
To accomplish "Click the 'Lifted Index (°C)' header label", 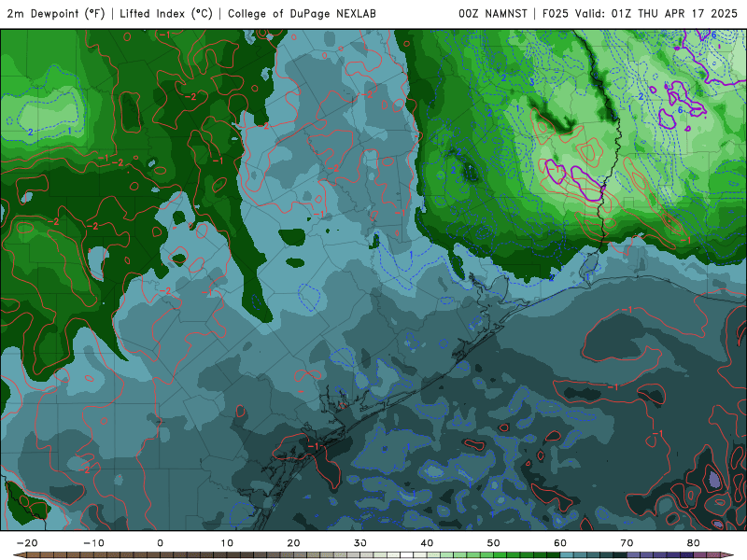I will coord(166,13).
